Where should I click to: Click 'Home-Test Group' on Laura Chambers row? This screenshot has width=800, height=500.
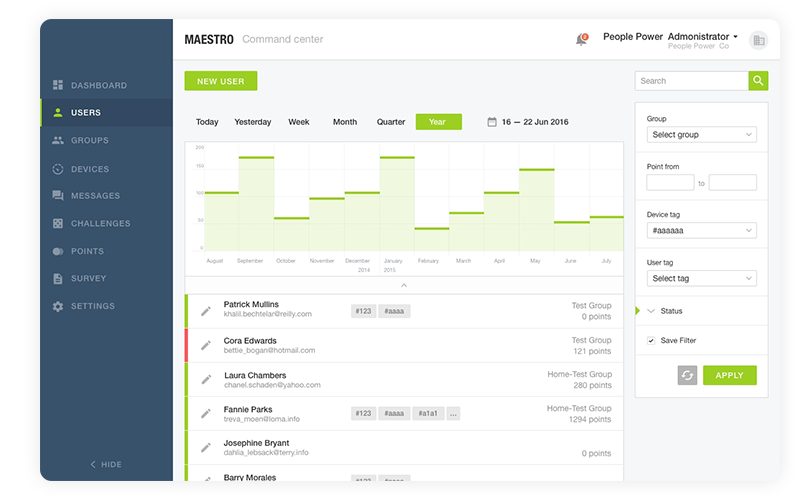point(580,374)
